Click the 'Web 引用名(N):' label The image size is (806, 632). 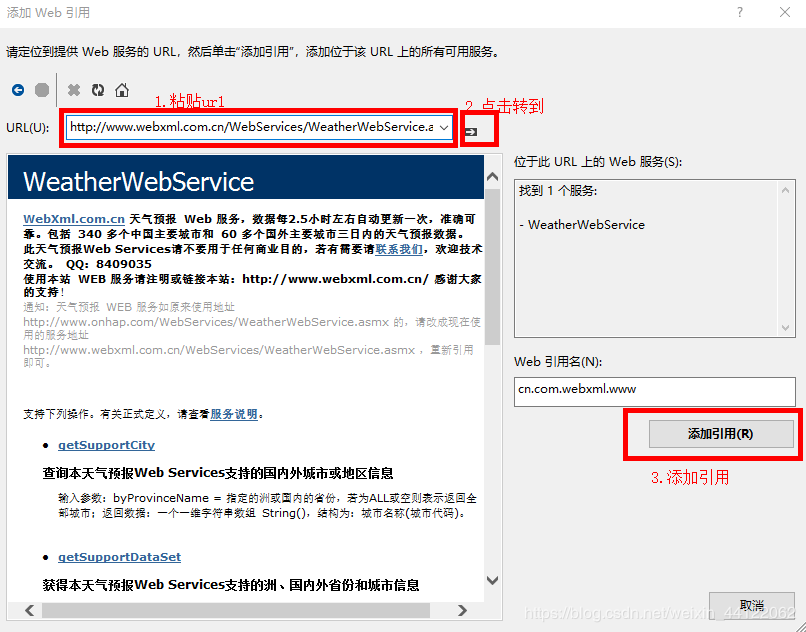pyautogui.click(x=558, y=362)
